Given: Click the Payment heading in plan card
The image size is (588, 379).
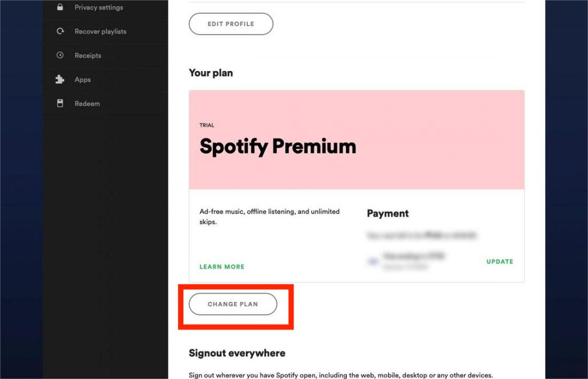Looking at the screenshot, I should (388, 213).
